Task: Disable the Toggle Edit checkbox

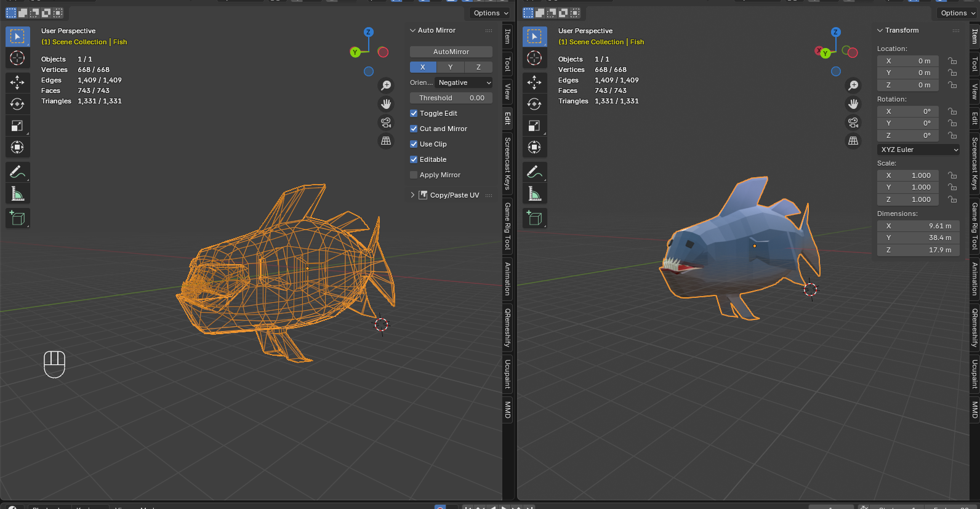Action: (x=414, y=113)
